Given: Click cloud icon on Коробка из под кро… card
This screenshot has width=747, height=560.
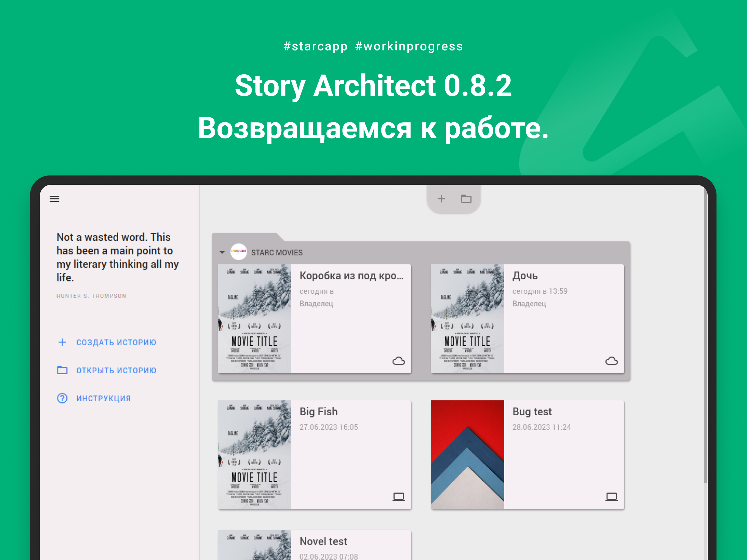Looking at the screenshot, I should 398,361.
